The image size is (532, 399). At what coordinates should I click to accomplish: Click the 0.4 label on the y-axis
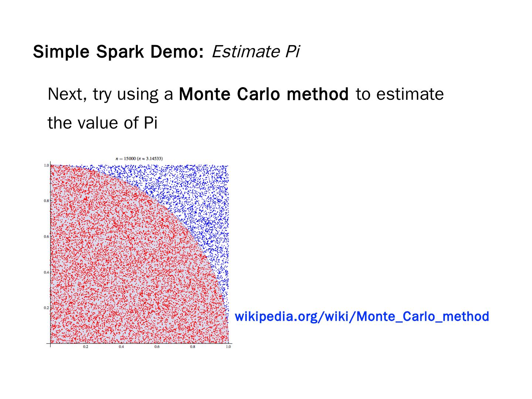(x=47, y=272)
